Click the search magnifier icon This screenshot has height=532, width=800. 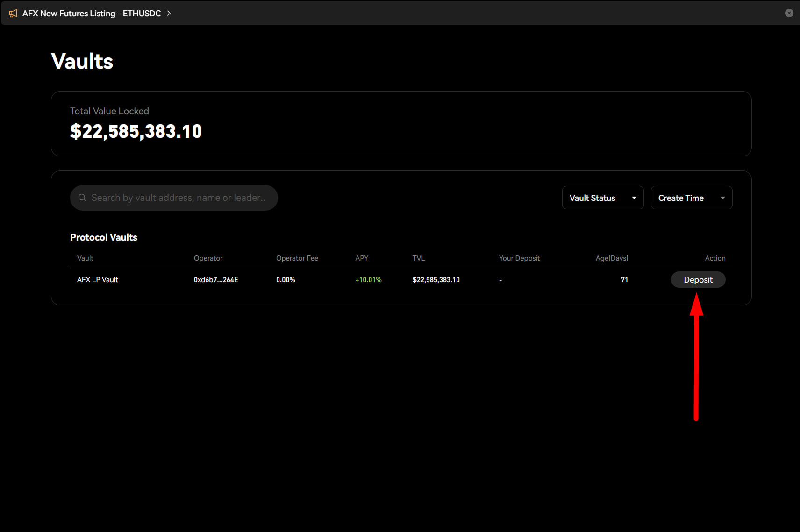(82, 198)
